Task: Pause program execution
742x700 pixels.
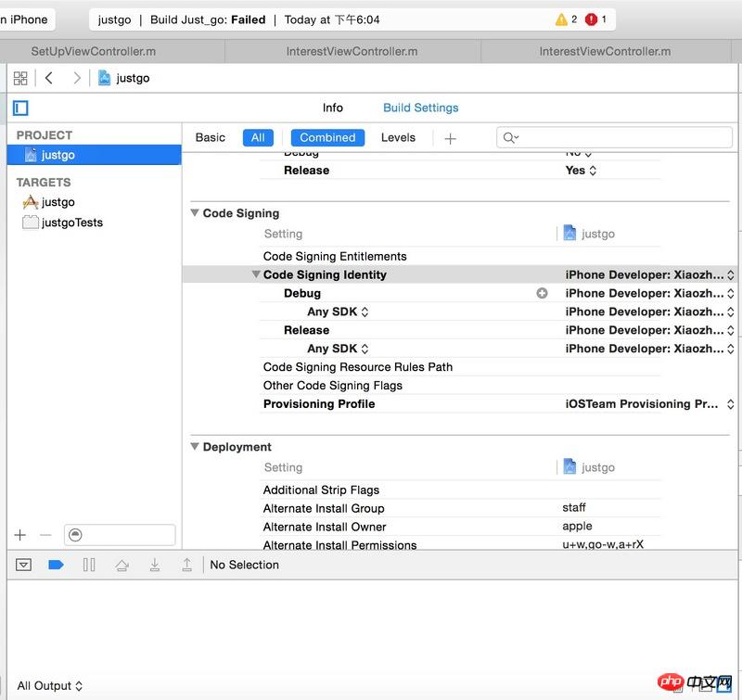Action: (89, 565)
